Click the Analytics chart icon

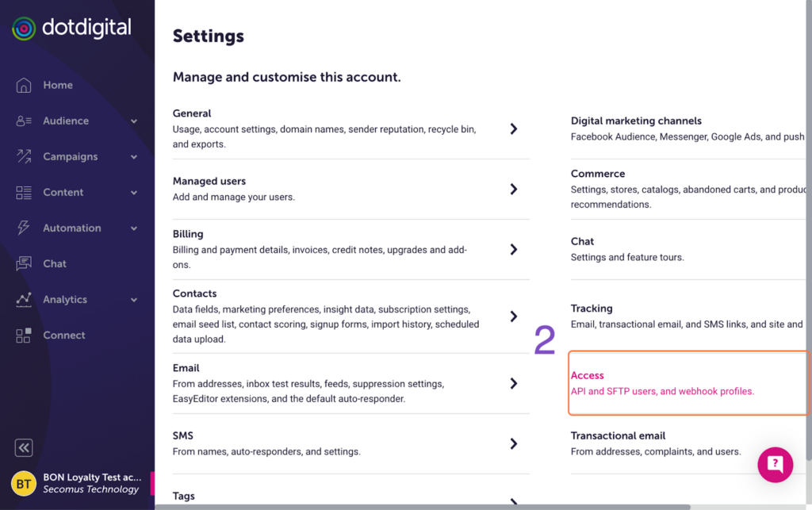[24, 299]
